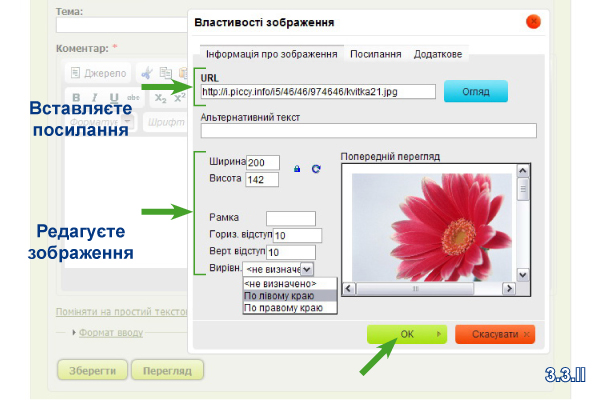Click the subscript X2 icon

[158, 97]
